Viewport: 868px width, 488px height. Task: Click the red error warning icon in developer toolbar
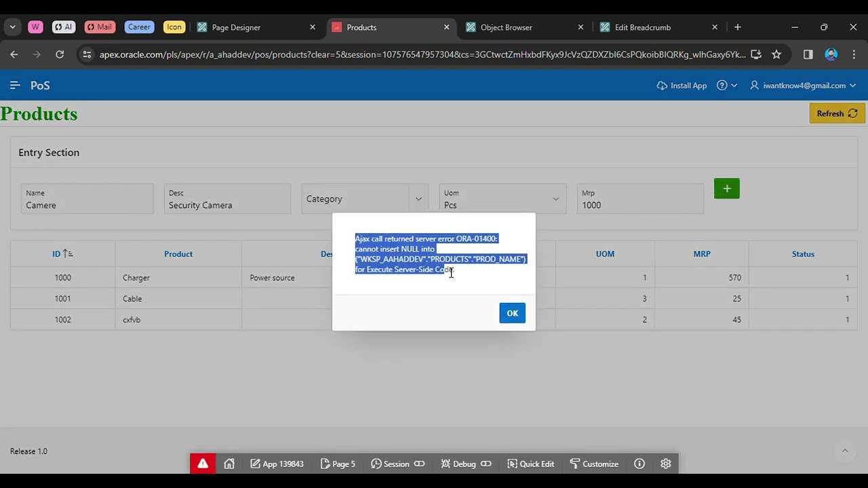pyautogui.click(x=203, y=464)
